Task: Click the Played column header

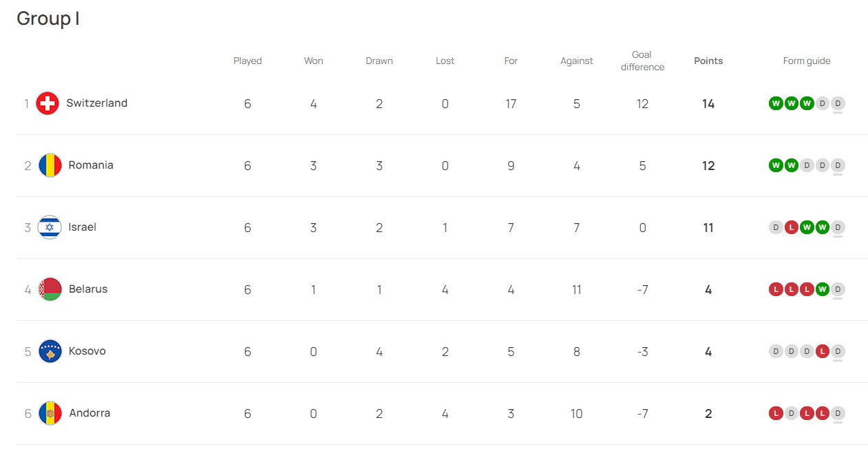Action: click(248, 61)
